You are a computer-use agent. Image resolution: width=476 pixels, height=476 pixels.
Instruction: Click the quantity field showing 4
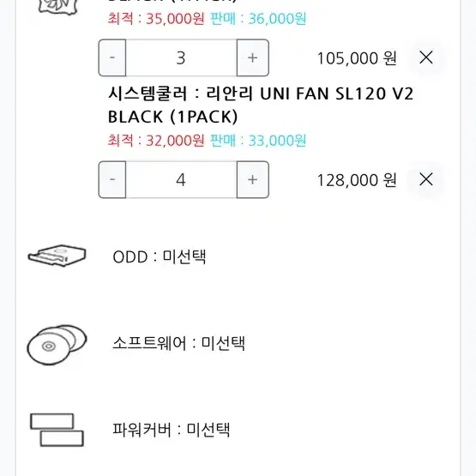pos(181,180)
